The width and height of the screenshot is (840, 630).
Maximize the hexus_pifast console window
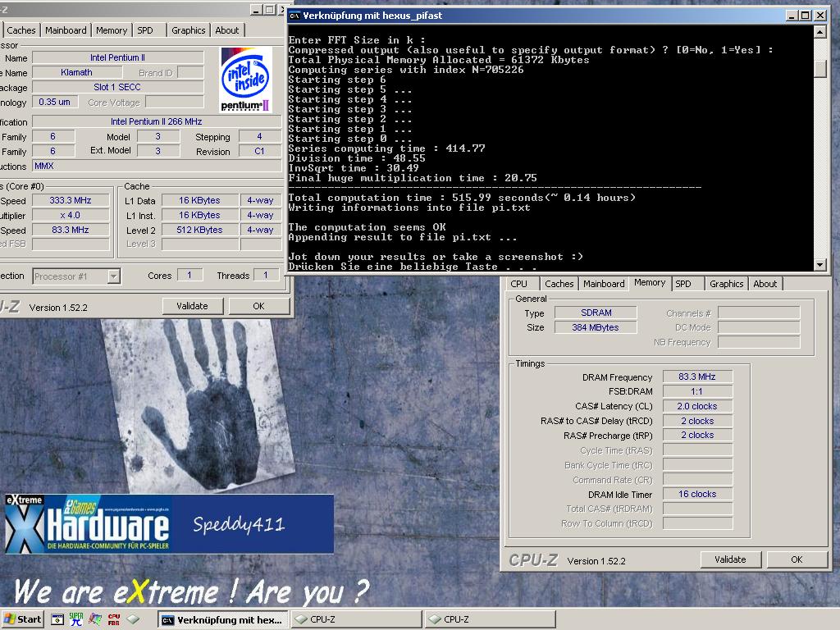[806, 16]
